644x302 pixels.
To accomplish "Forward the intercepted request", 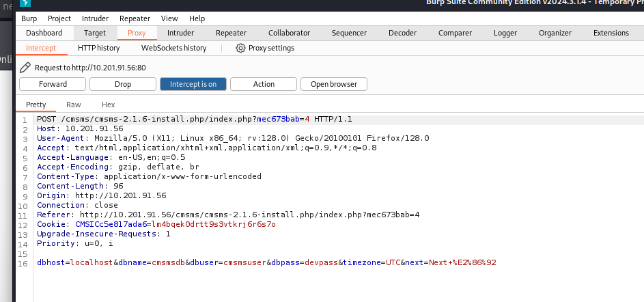I will click(53, 84).
